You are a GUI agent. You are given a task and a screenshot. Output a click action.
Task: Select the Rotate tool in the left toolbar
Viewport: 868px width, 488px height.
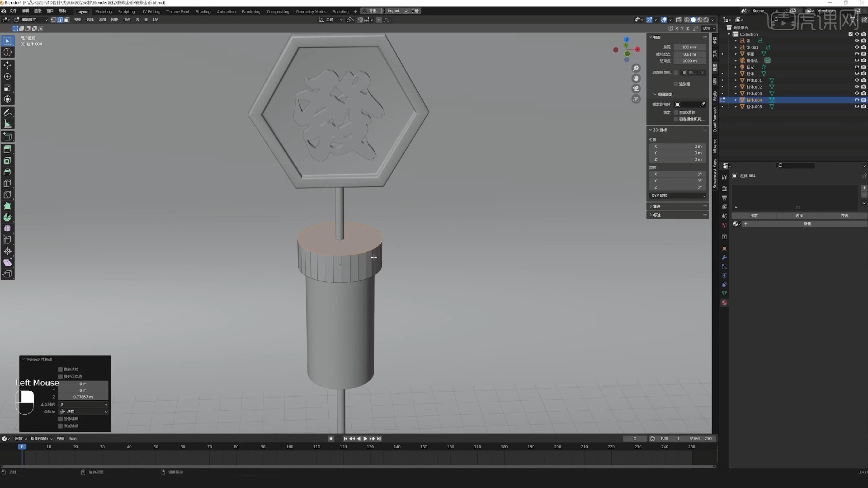(8, 77)
